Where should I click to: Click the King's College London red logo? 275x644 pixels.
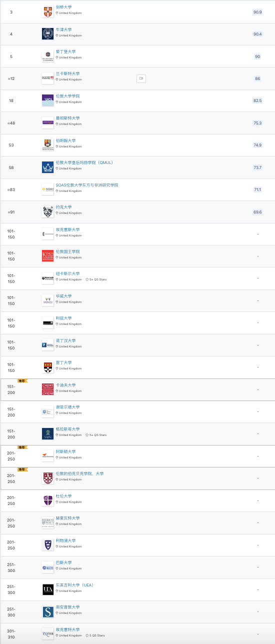coord(47,256)
